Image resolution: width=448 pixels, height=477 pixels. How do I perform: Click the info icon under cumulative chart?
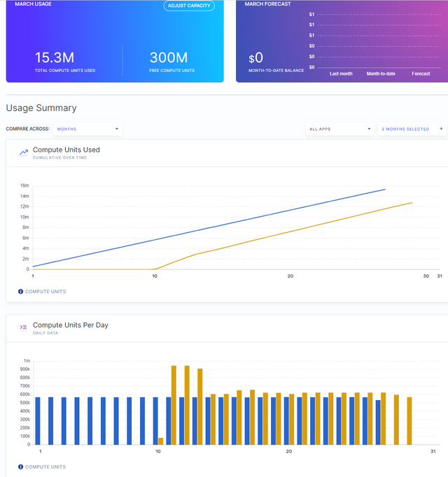(20, 292)
